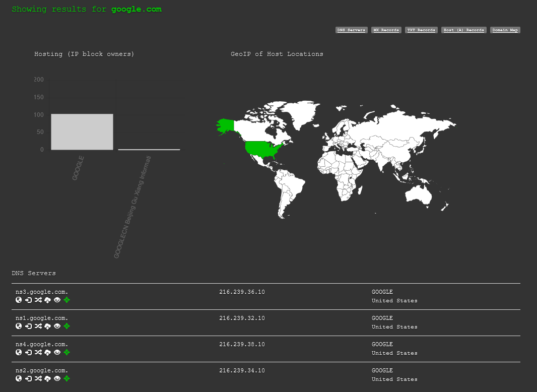
Task: Click the green crosshair icon under ns3.google.com.
Action: click(x=67, y=300)
